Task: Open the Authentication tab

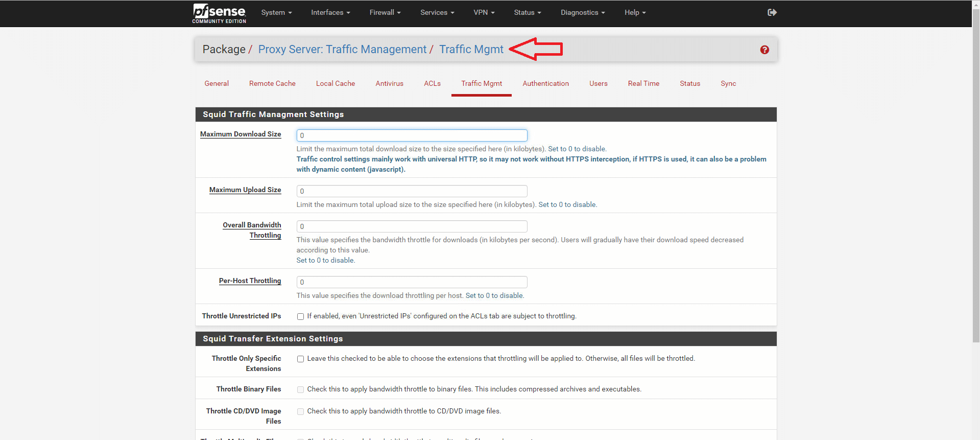Action: (545, 83)
